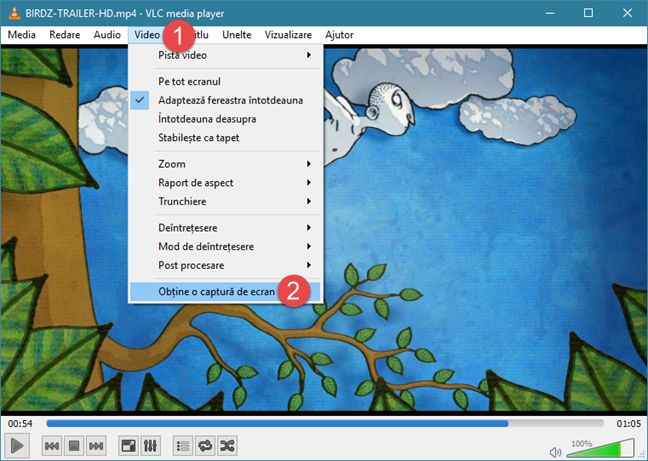This screenshot has height=461, width=648.
Task: Minimize the VLC window
Action: click(550, 13)
